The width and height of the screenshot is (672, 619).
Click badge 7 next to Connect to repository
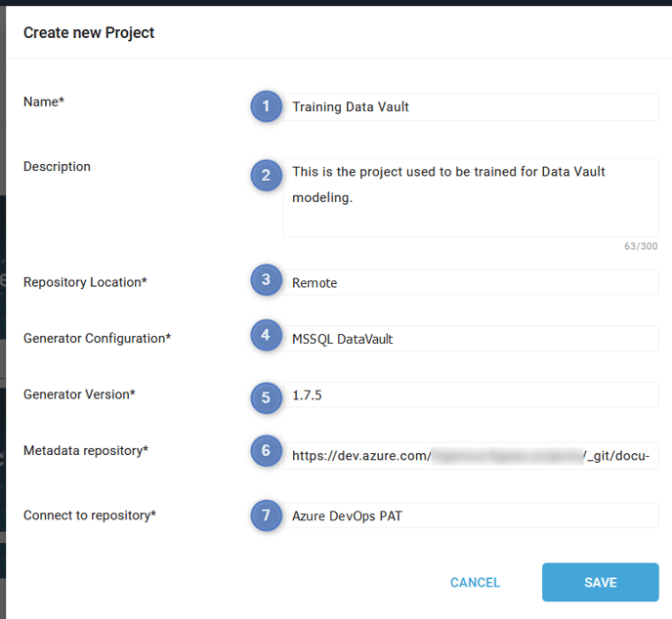pos(266,516)
